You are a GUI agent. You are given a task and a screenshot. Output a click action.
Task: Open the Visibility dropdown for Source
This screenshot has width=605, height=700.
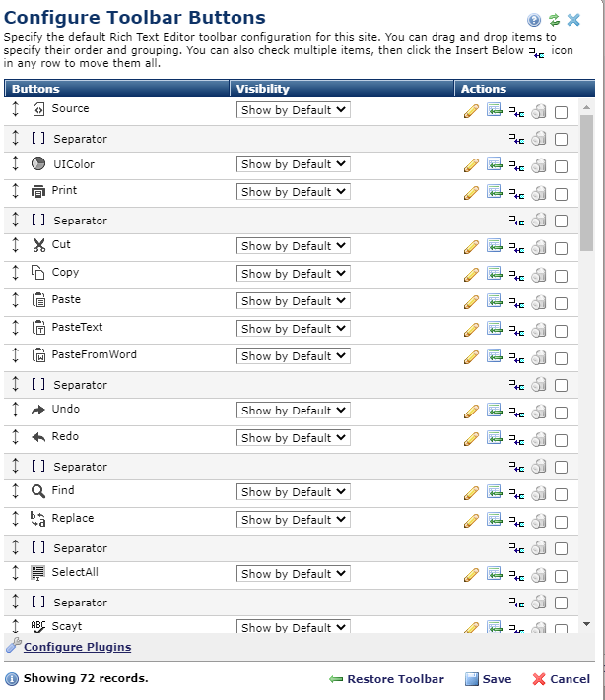click(x=294, y=110)
